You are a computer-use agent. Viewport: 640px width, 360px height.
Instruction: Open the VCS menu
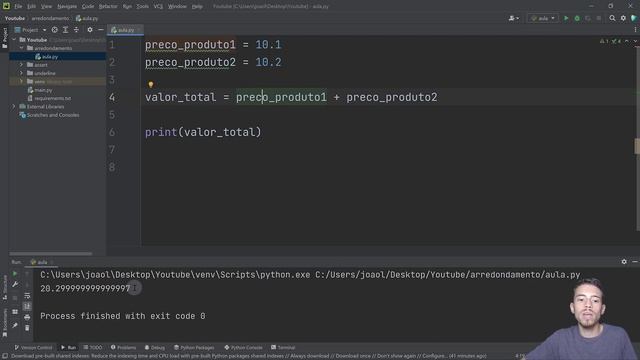(158, 6)
